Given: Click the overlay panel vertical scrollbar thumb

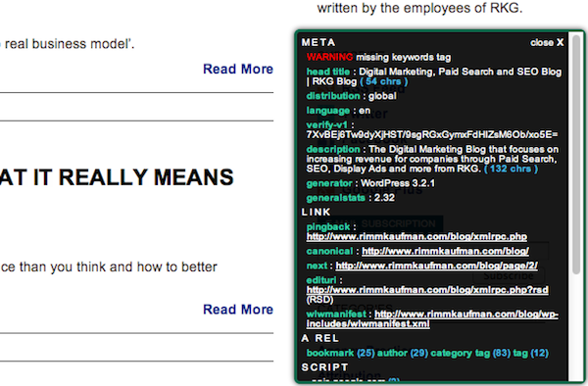Looking at the screenshot, I should tap(576, 154).
